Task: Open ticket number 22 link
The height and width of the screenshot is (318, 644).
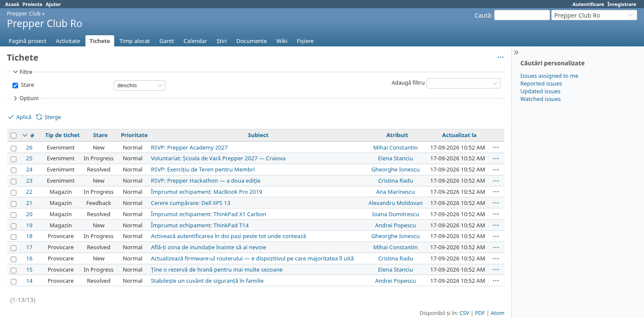Action: tap(29, 192)
